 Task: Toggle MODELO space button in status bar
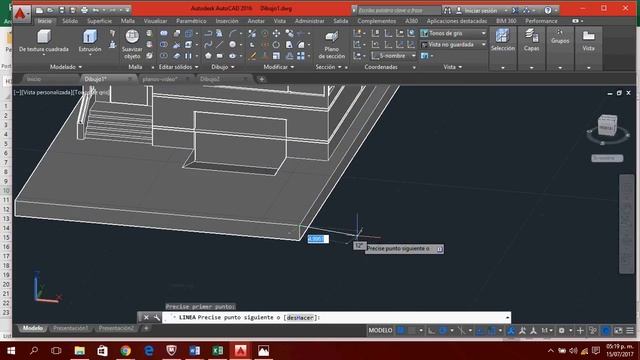click(380, 330)
